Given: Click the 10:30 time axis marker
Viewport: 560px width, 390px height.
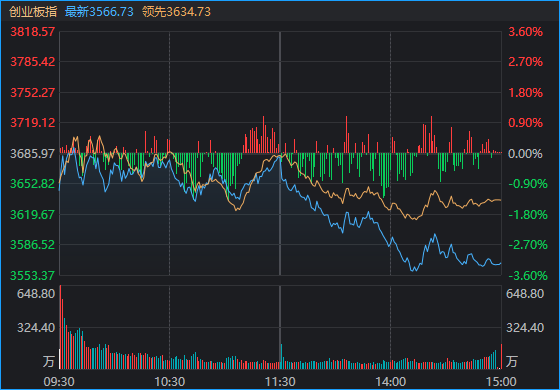Looking at the screenshot, I should pyautogui.click(x=170, y=382).
